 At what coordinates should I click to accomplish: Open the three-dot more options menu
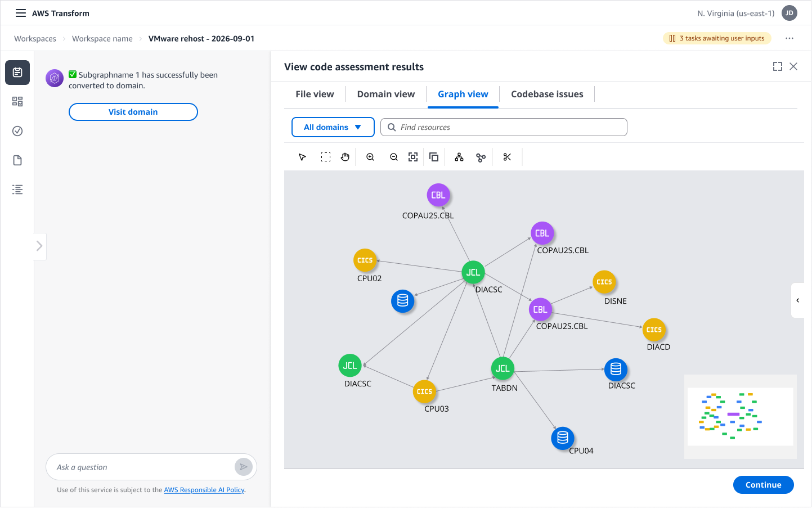(789, 38)
